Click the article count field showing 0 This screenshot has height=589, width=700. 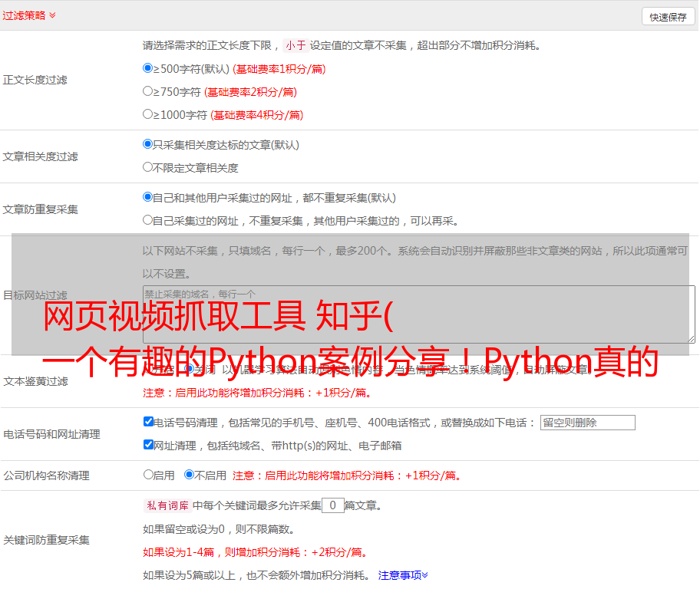tap(332, 505)
